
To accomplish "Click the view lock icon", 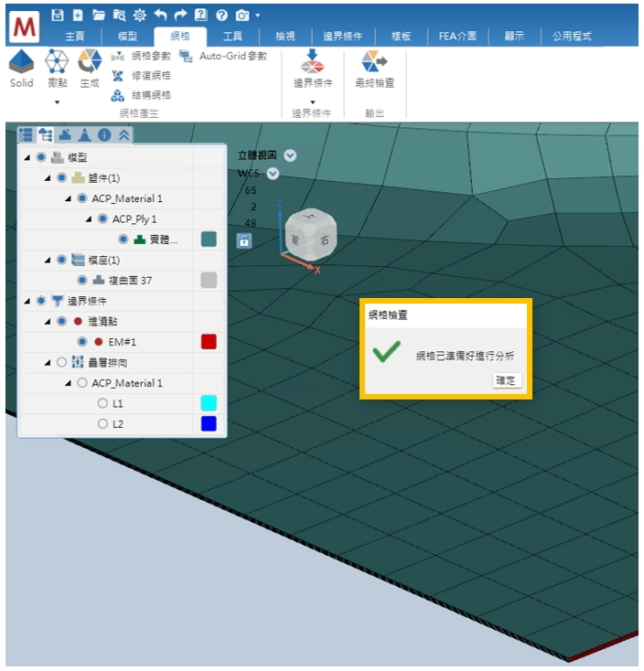I will [244, 240].
